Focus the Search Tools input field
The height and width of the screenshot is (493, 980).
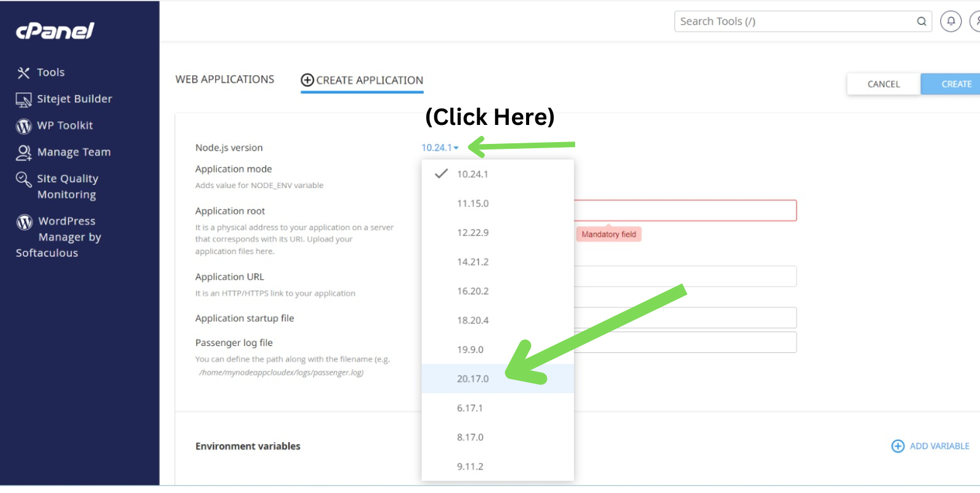point(793,21)
